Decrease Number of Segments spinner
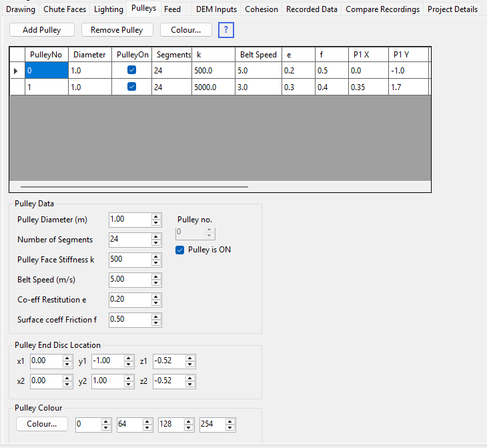487x448 pixels. [156, 243]
